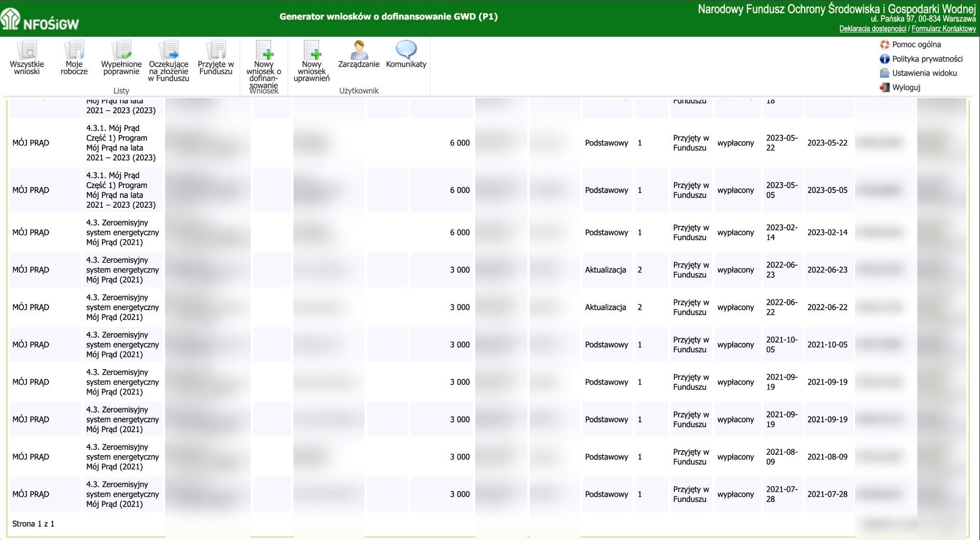Screen dimensions: 980x540
Task: Click the Wyloguj exit icon
Action: coord(884,87)
